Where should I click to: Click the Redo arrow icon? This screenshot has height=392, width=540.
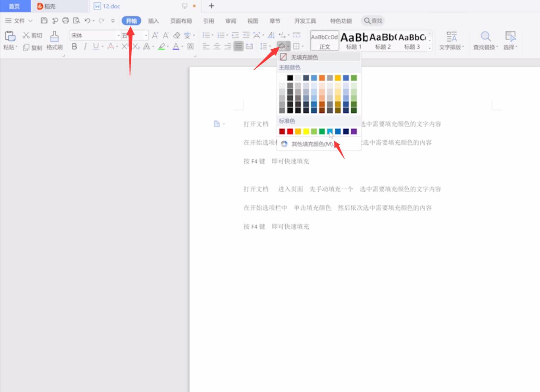pos(102,21)
